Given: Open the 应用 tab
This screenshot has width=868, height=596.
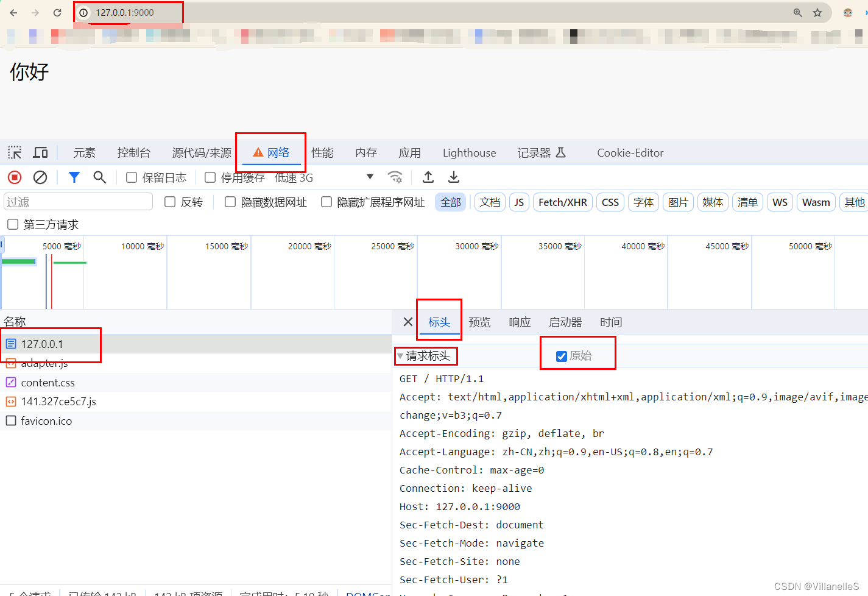Looking at the screenshot, I should pos(410,152).
